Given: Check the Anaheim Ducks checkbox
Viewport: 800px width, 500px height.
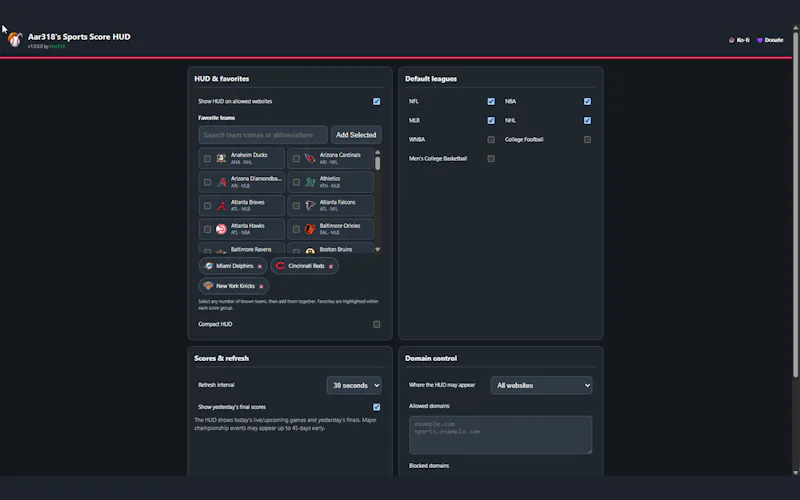Looking at the screenshot, I should [x=207, y=159].
